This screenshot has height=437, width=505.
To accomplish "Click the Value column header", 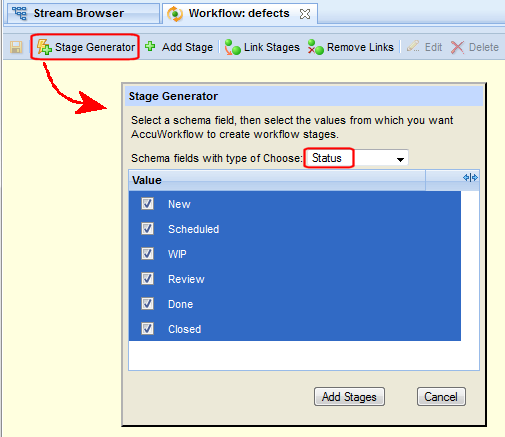I will click(x=277, y=180).
